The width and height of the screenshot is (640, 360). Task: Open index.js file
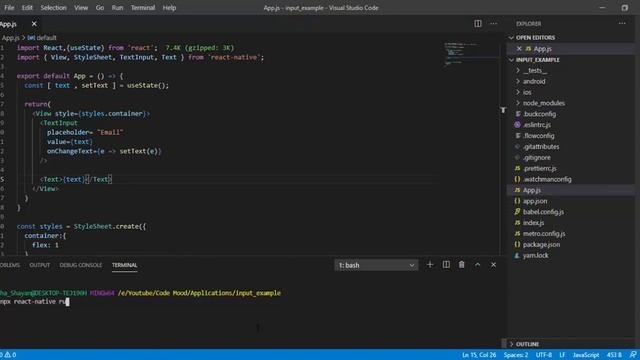(533, 223)
